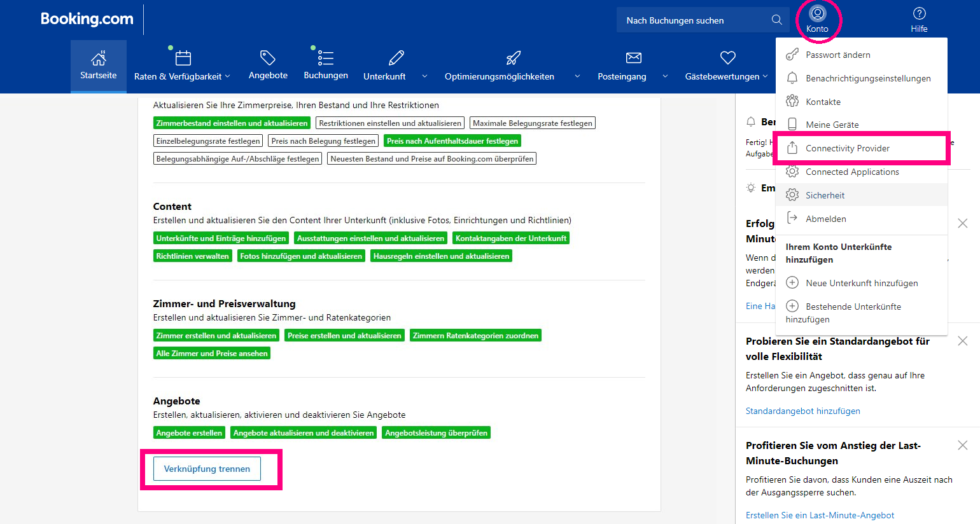The image size is (980, 524).
Task: Click the Unterkunft pencil icon
Action: (396, 58)
